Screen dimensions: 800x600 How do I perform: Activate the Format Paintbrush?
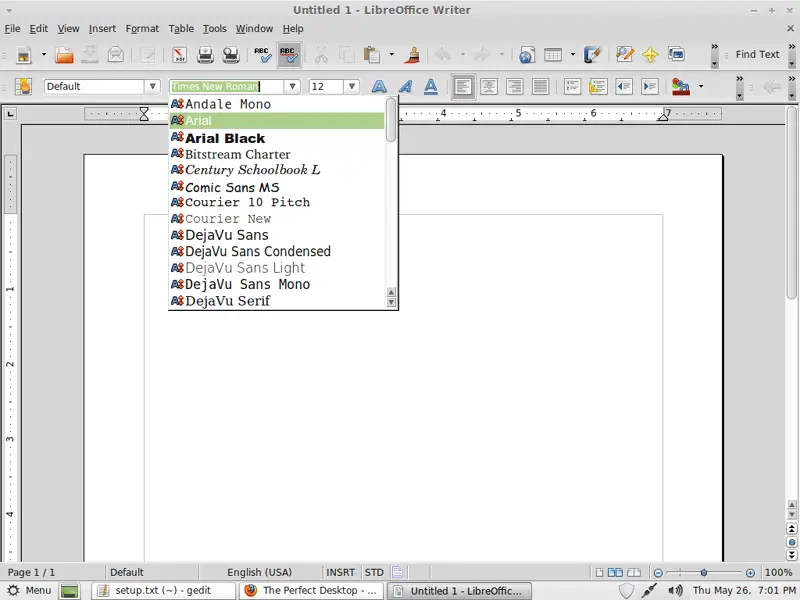pos(412,55)
